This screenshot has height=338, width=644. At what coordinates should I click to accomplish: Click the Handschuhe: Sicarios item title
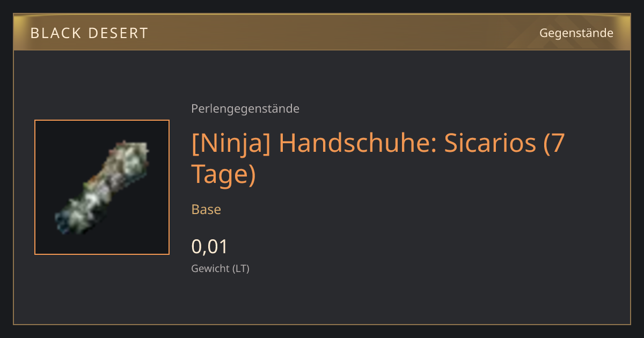[378, 158]
